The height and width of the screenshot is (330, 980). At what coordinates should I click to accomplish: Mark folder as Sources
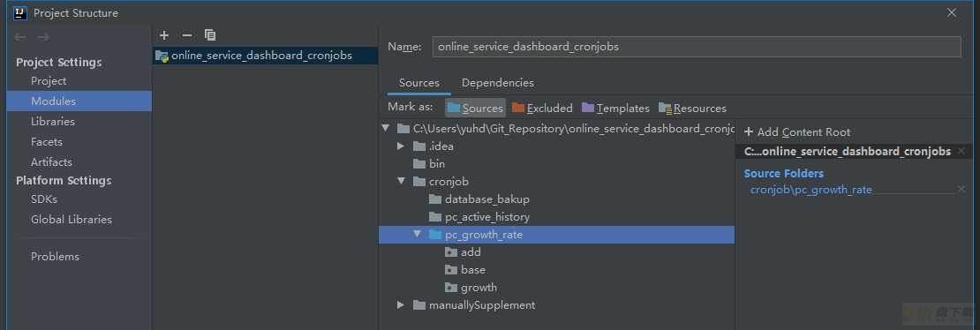click(475, 109)
